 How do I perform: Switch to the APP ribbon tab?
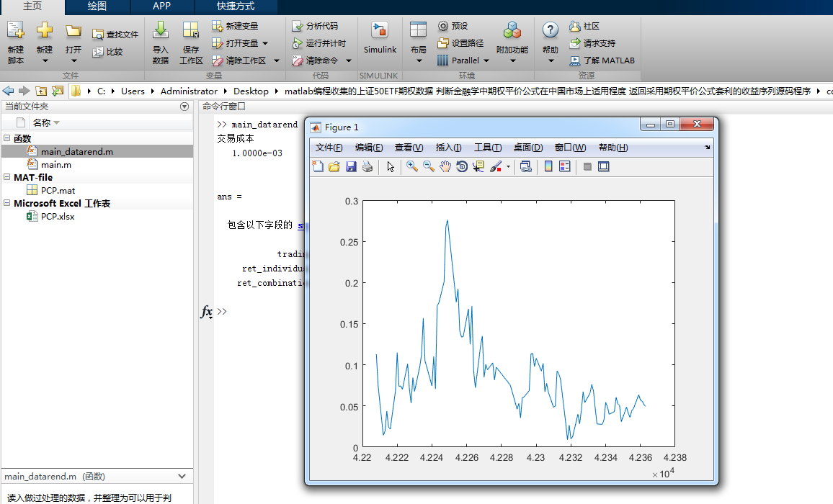[x=161, y=6]
